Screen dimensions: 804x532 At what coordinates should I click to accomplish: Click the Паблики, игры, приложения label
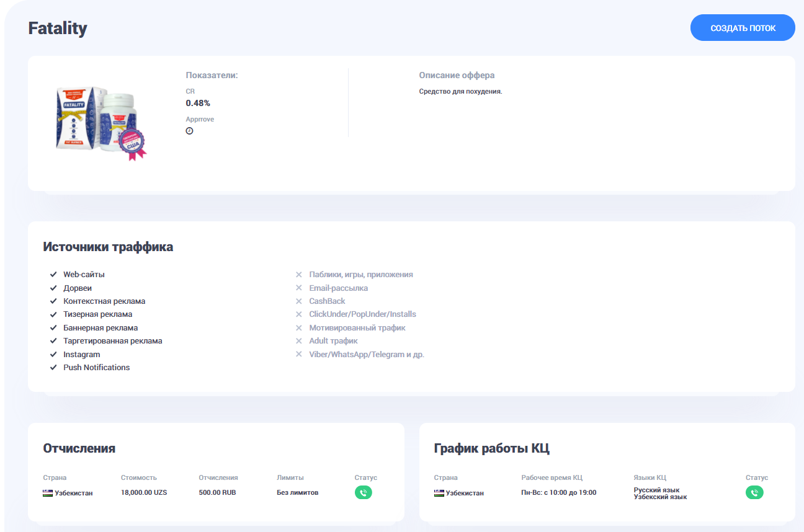(361, 275)
